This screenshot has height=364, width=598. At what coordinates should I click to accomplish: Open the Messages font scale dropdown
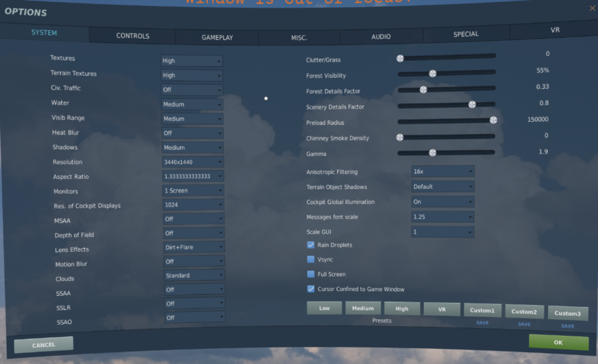[443, 217]
